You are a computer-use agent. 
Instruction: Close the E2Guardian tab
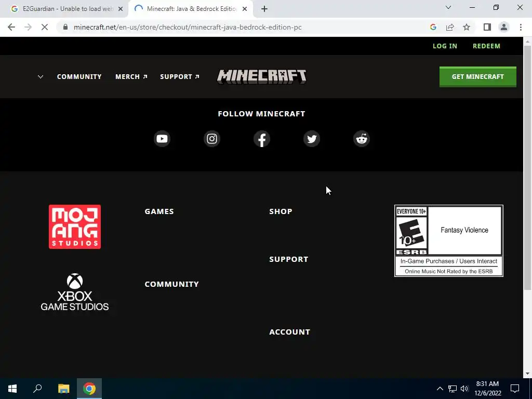click(121, 9)
